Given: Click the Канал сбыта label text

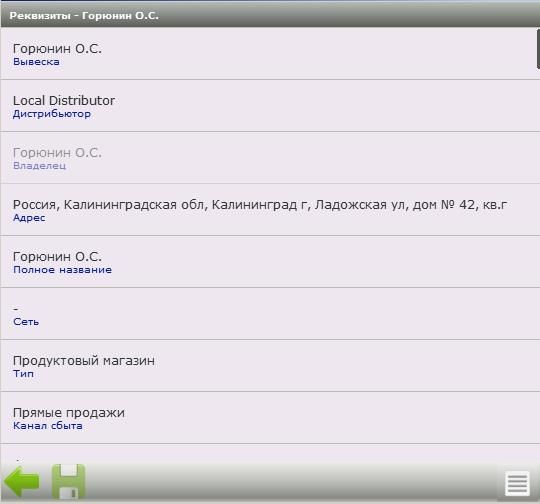Looking at the screenshot, I should pyautogui.click(x=48, y=426).
